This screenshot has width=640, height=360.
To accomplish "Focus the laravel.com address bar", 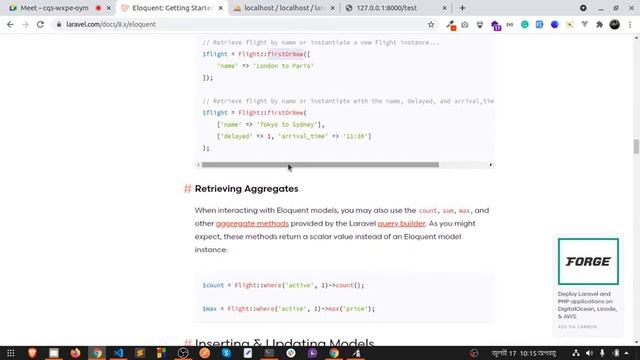I will (x=245, y=24).
